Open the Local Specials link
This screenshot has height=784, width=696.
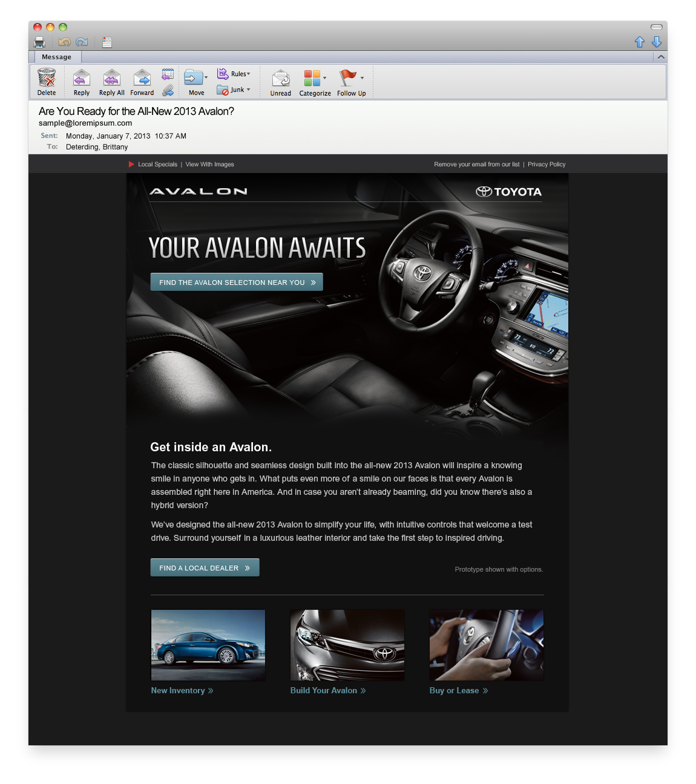click(157, 164)
